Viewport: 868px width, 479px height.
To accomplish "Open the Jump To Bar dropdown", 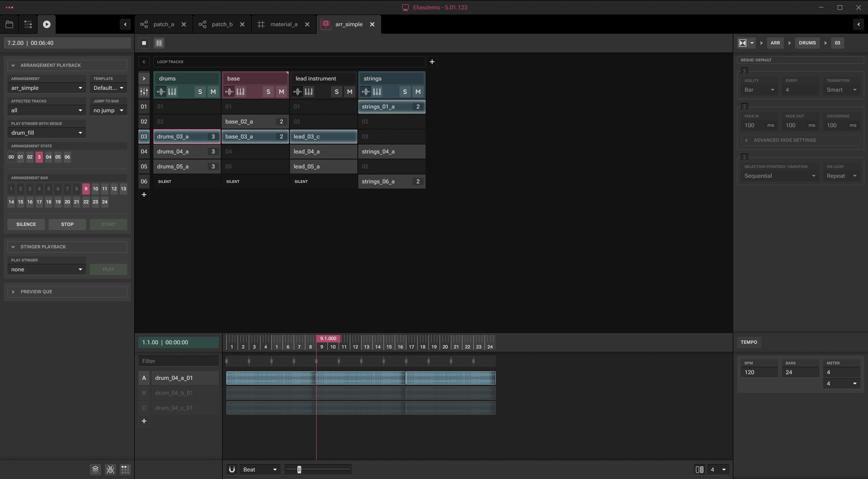I will click(x=108, y=110).
